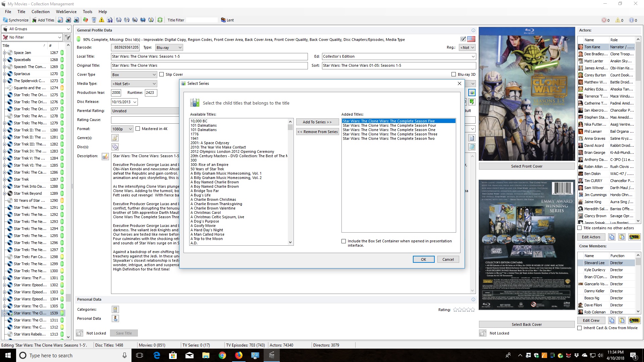Viewport: 644px width, 362px height.
Task: Open the Help menu
Action: pos(103,11)
